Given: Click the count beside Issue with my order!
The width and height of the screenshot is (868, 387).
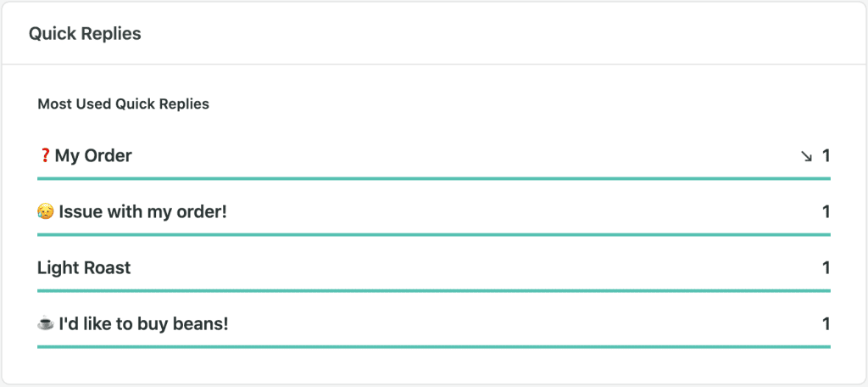Looking at the screenshot, I should 826,211.
